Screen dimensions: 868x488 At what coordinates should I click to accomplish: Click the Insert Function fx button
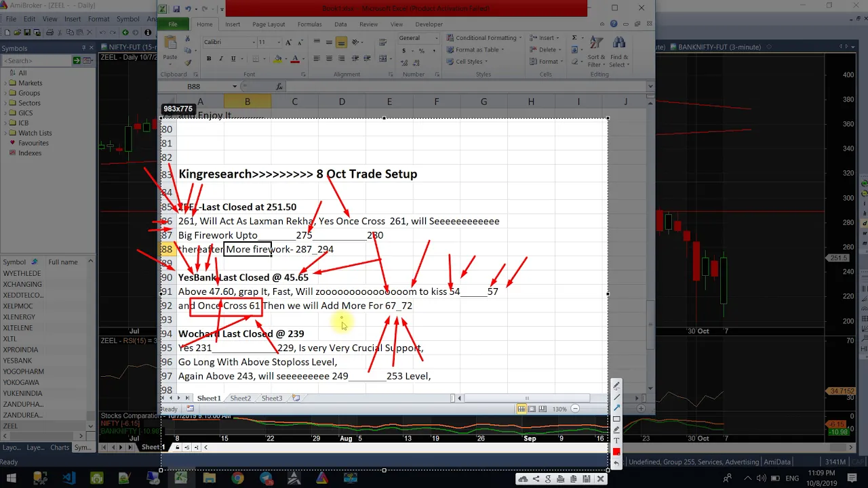[x=279, y=87]
